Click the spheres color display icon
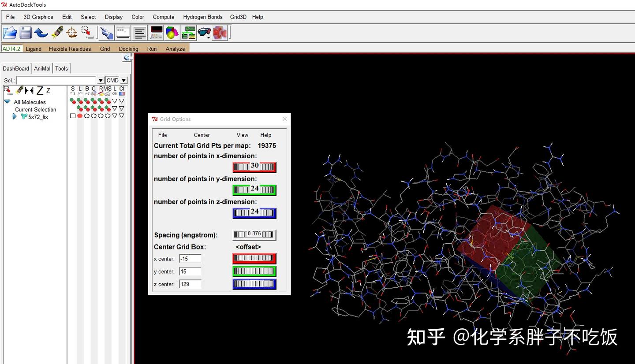The width and height of the screenshot is (635, 364). click(x=173, y=32)
